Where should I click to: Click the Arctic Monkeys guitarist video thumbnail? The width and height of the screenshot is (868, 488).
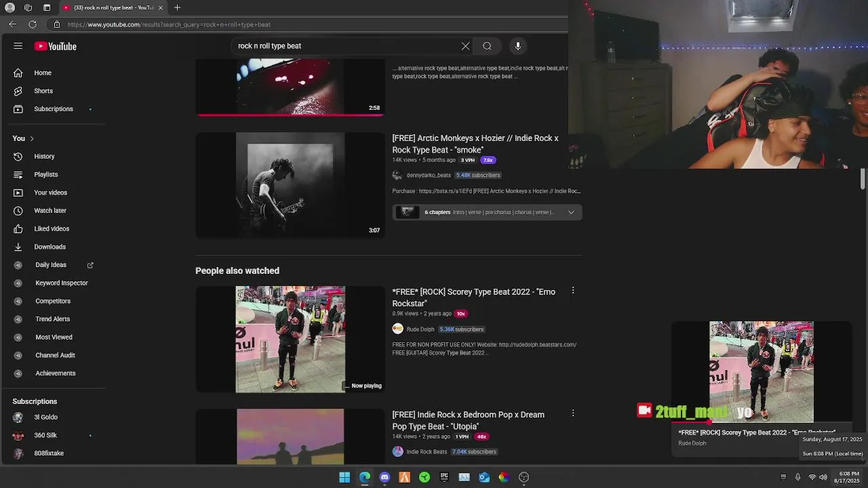pyautogui.click(x=290, y=185)
